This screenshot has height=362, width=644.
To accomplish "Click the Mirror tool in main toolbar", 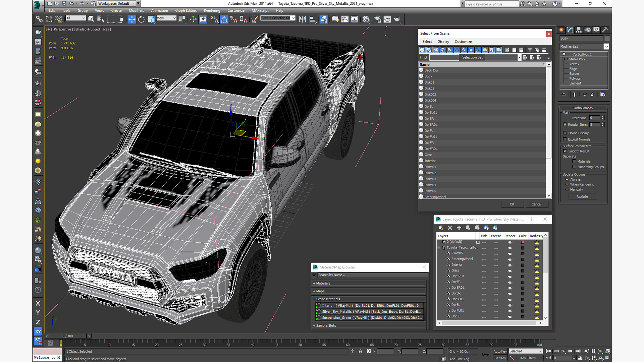I will point(303,19).
